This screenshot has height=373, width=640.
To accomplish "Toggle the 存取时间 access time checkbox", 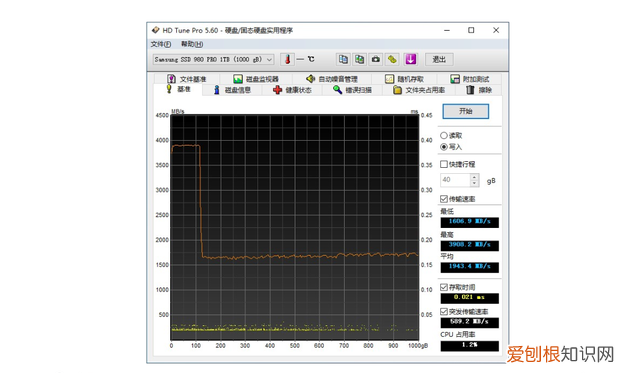I will click(458, 287).
